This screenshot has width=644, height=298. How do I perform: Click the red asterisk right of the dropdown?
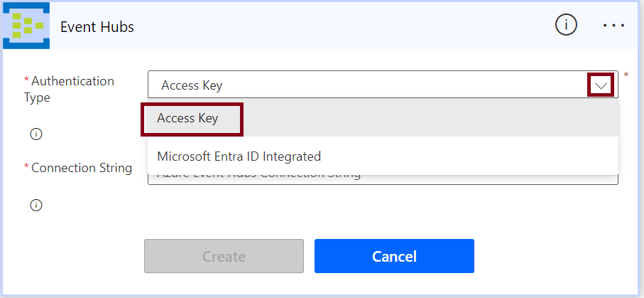pyautogui.click(x=626, y=75)
